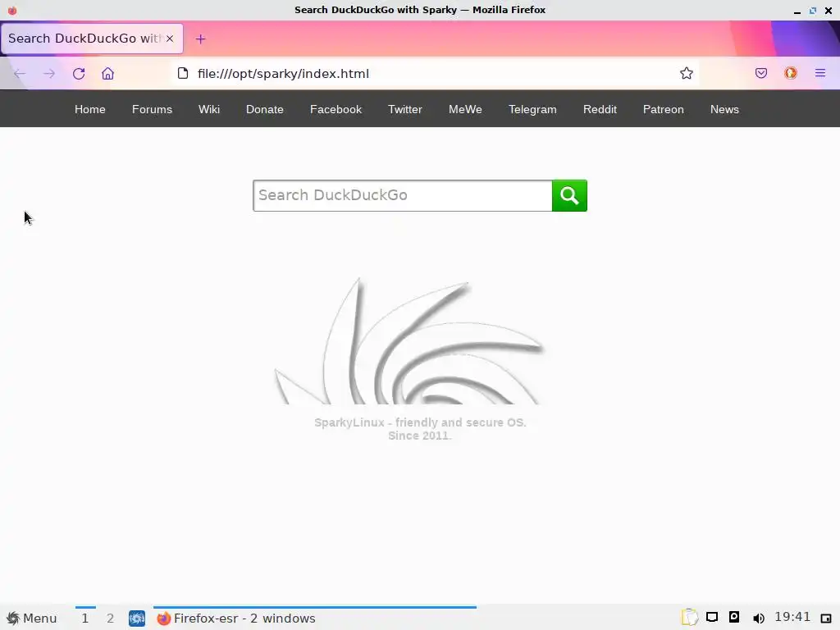This screenshot has height=630, width=840.
Task: Switch to workspace 2
Action: 111,619
